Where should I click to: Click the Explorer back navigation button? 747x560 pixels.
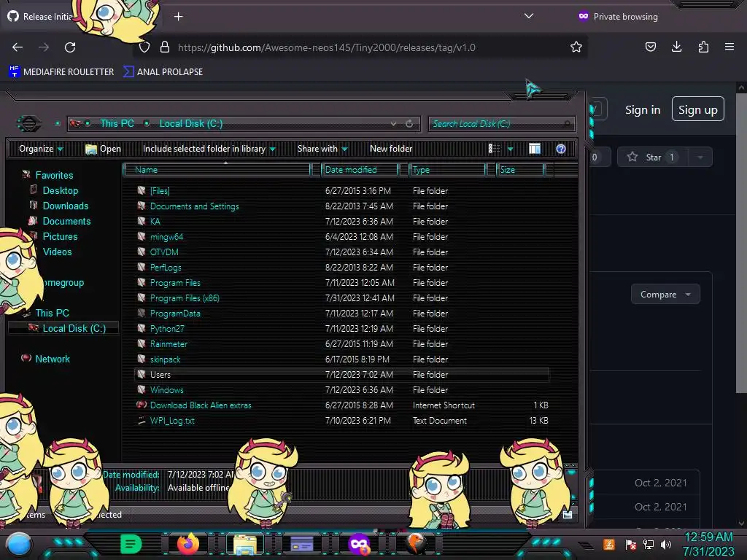29,124
